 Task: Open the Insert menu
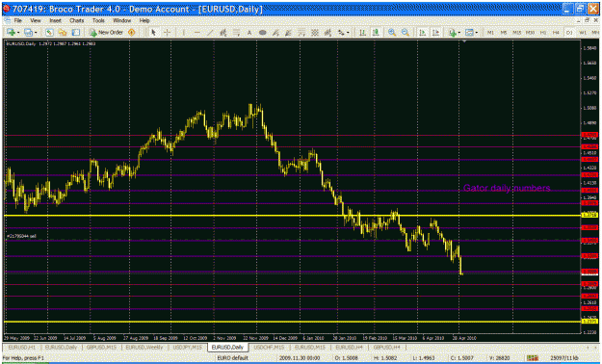(x=55, y=20)
